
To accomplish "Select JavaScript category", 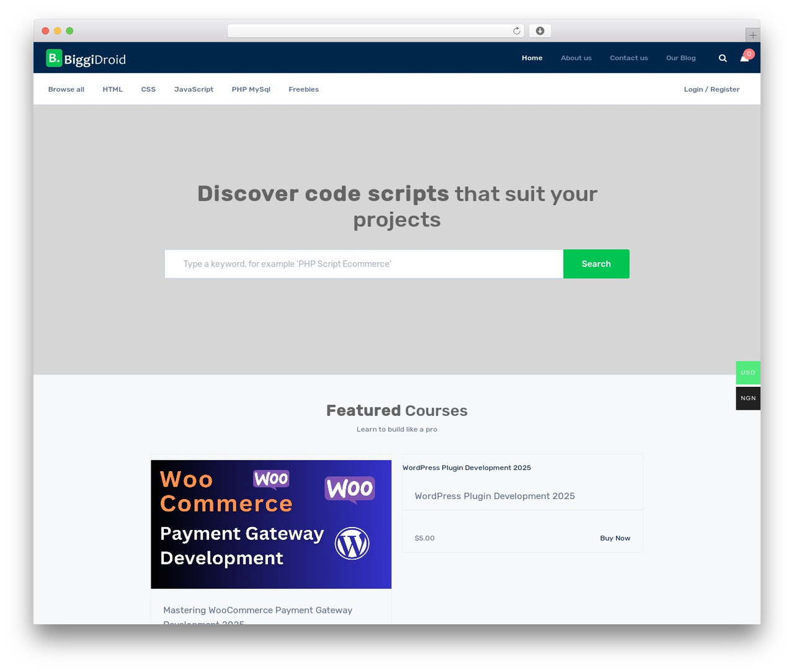I will (x=194, y=89).
